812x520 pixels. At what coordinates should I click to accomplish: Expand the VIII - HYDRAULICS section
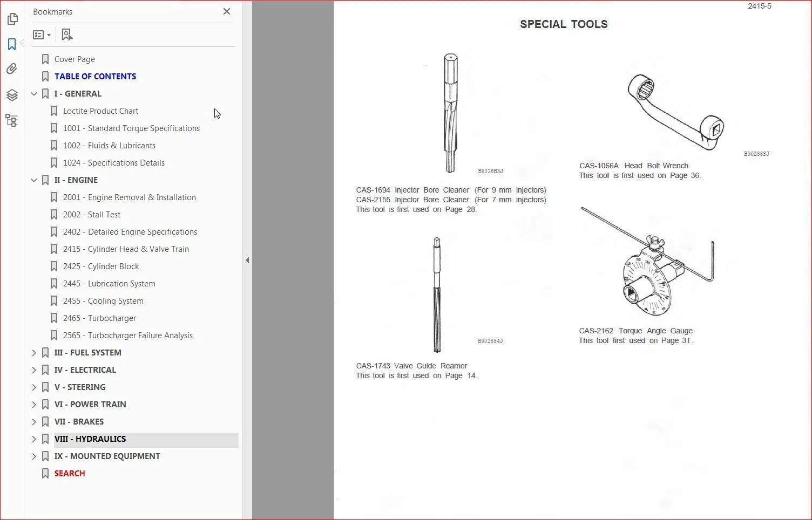point(34,439)
